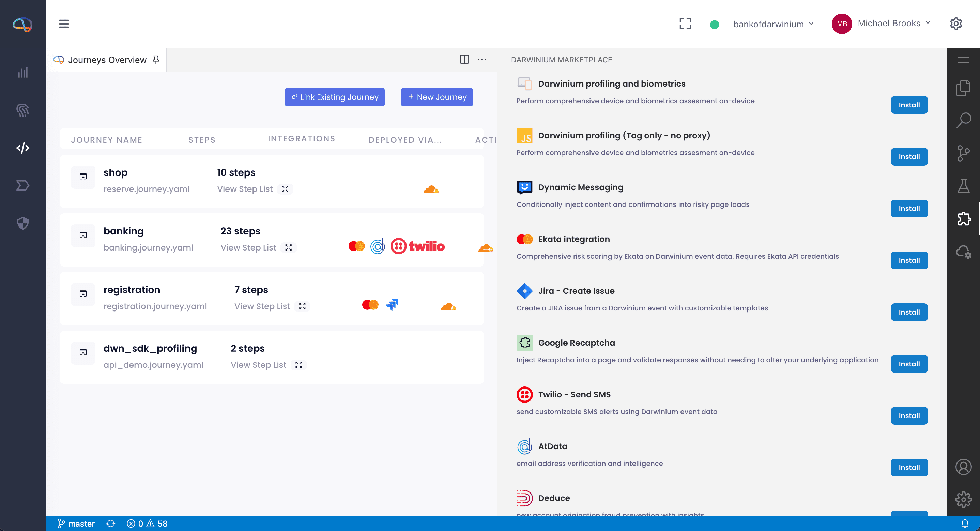
Task: Open the hamburger menu in top bar
Action: (x=64, y=24)
